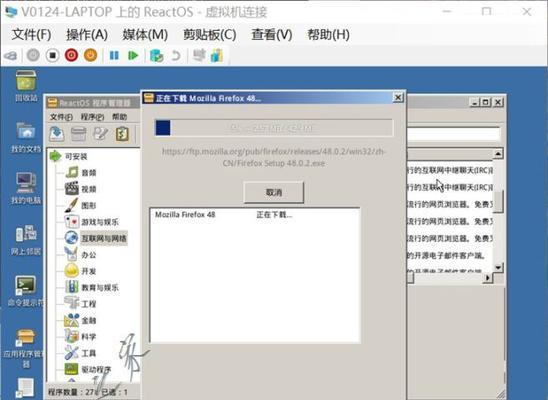Select the 互联网与网络 category
This screenshot has width=548, height=400.
[x=104, y=238]
